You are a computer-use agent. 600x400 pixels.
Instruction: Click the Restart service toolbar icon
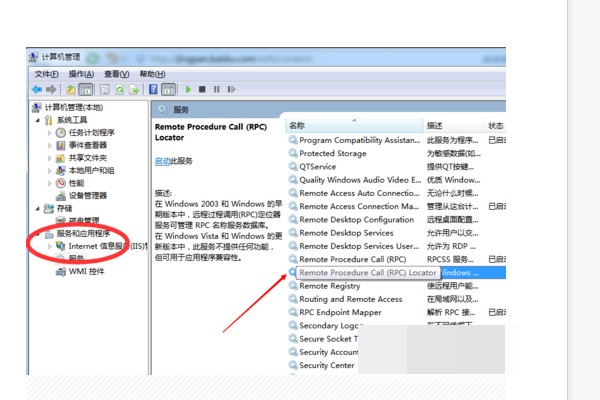click(234, 89)
